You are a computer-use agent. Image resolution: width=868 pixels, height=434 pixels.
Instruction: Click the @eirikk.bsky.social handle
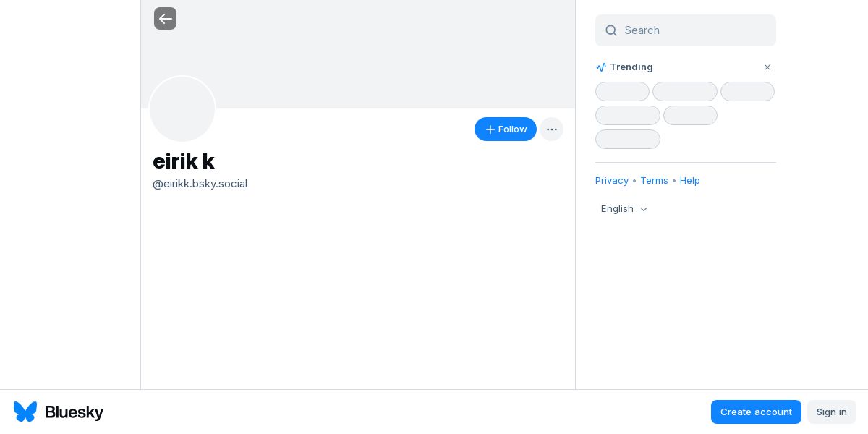200,184
